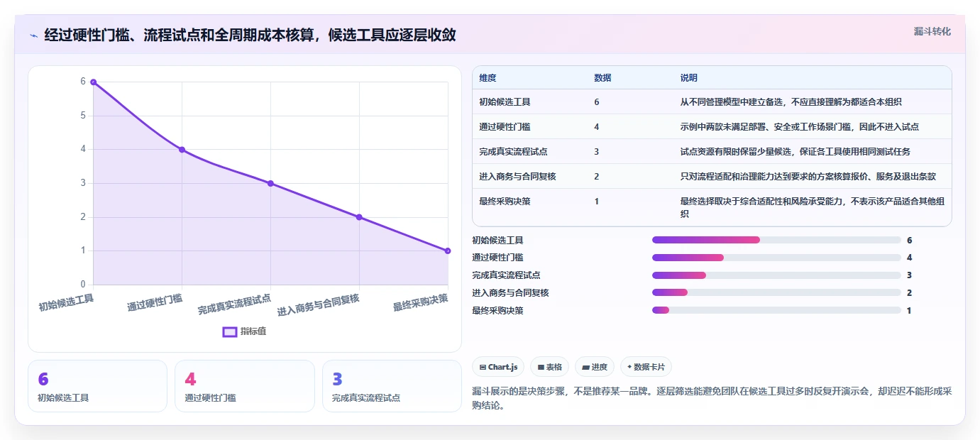This screenshot has height=440, width=980.
Task: Select the chart point for 进入商务与合同复核
Action: (x=359, y=217)
